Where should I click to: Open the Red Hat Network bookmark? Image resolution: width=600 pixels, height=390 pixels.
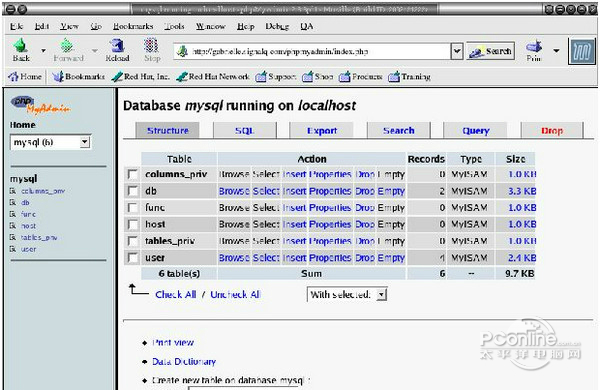tap(213, 77)
